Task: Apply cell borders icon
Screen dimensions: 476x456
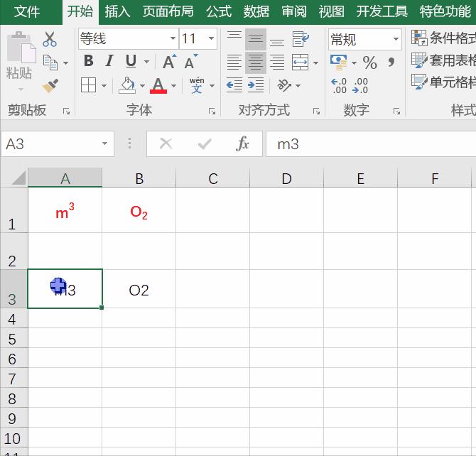Action: [89, 85]
